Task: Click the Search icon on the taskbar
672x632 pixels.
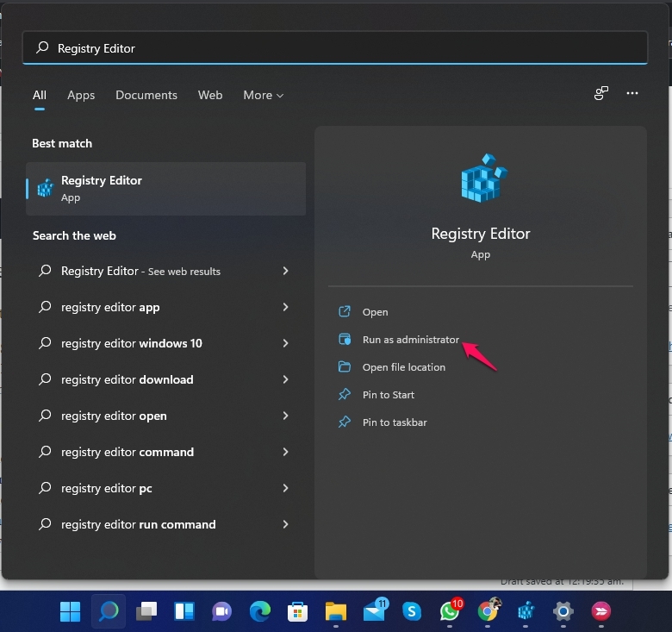Action: coord(109,611)
